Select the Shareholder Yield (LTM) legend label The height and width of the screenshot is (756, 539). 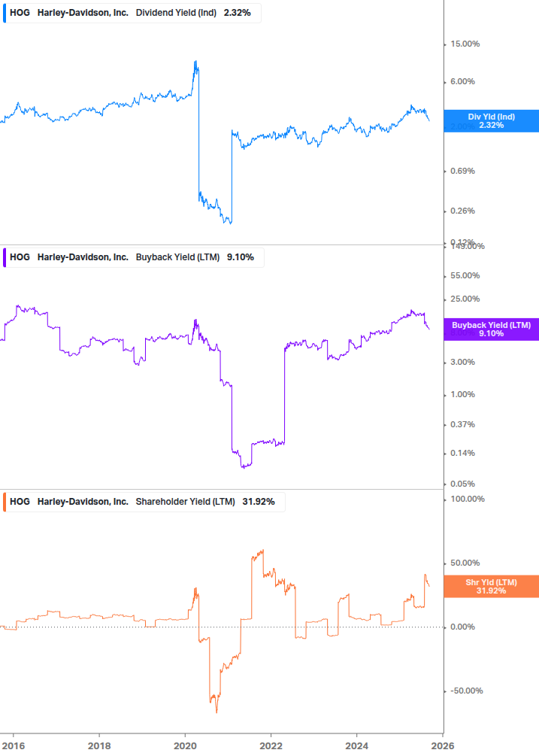tap(185, 502)
